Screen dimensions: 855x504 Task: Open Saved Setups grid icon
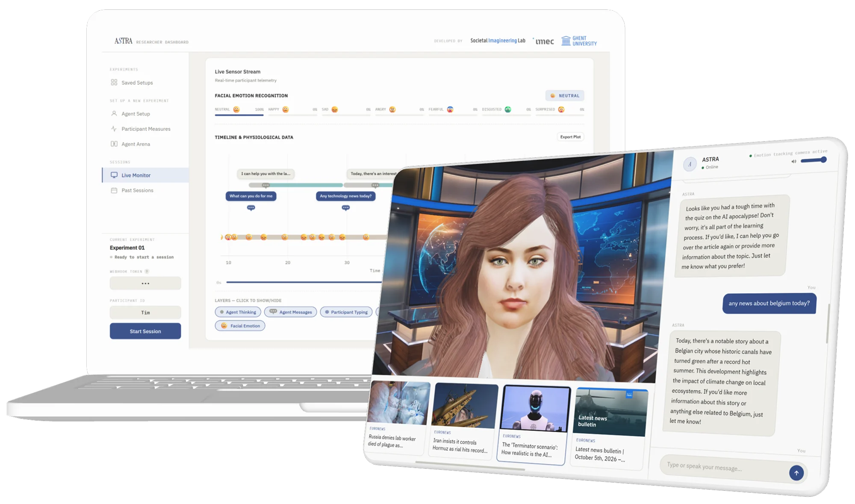tap(114, 83)
